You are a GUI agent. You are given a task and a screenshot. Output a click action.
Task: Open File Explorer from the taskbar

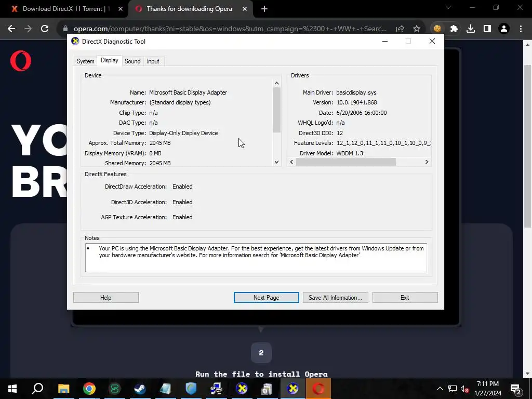(x=63, y=389)
